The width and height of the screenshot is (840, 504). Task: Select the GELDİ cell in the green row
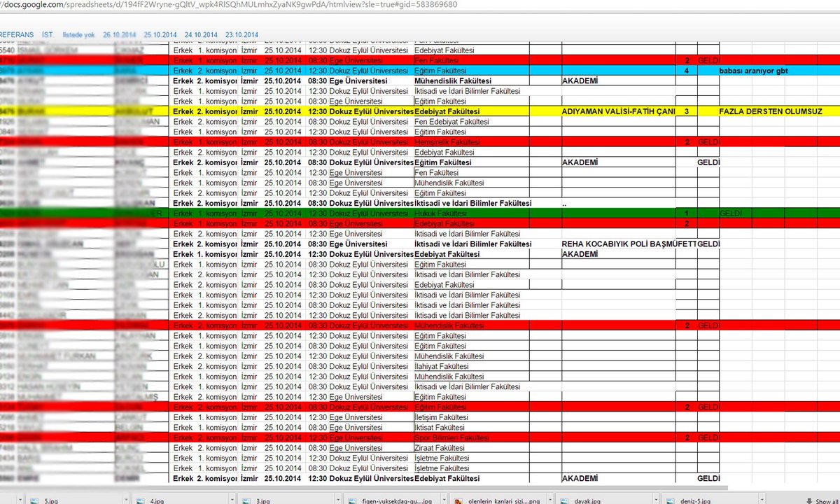pos(730,213)
